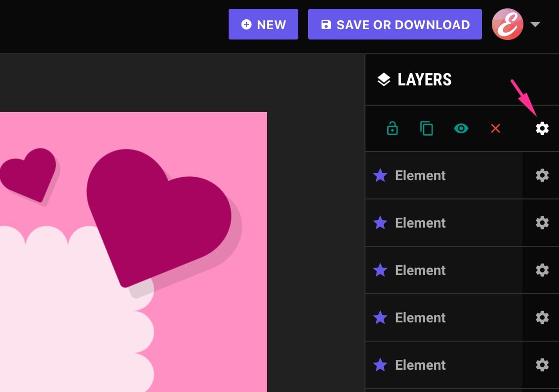Click the star icon on the third Element layer

click(x=380, y=270)
